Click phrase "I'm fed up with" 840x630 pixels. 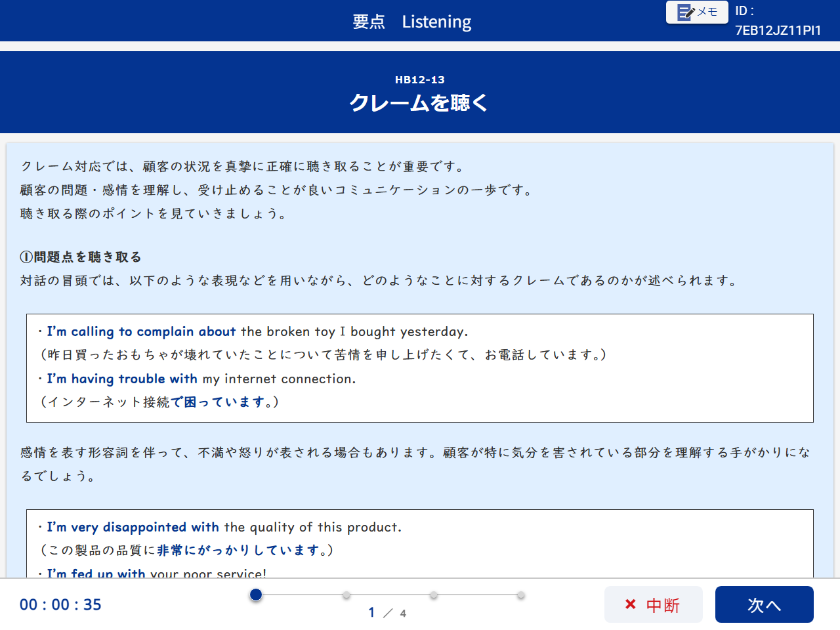pyautogui.click(x=96, y=573)
